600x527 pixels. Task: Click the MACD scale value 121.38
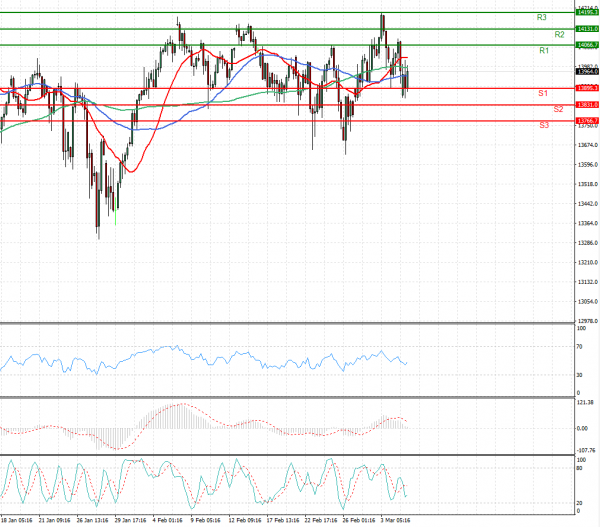pos(586,402)
